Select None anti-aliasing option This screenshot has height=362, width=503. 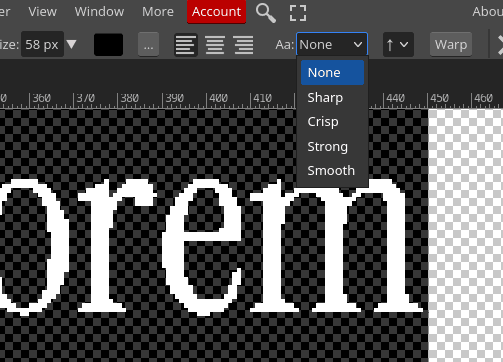point(332,72)
